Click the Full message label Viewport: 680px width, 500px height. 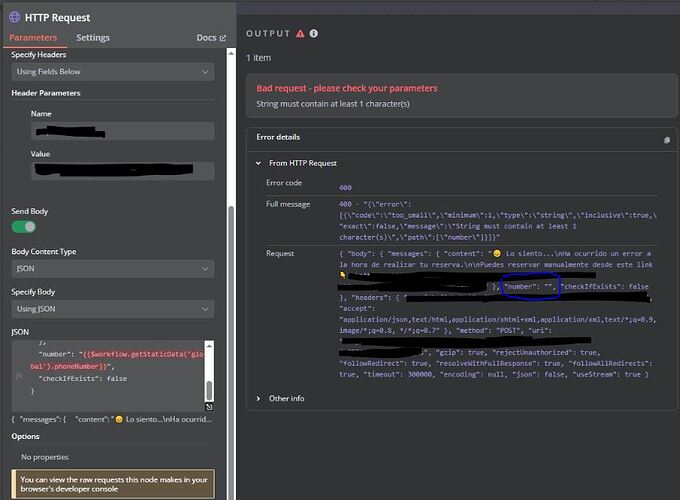288,204
